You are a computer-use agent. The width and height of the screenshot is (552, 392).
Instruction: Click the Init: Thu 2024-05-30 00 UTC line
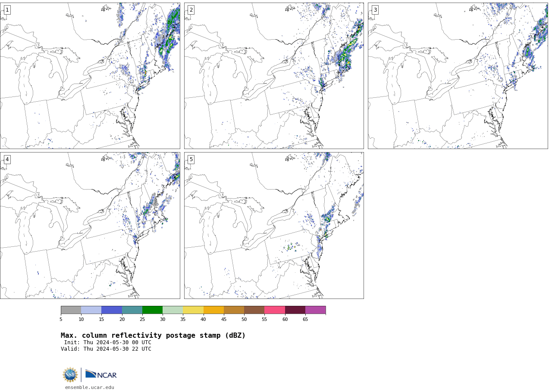click(108, 342)
